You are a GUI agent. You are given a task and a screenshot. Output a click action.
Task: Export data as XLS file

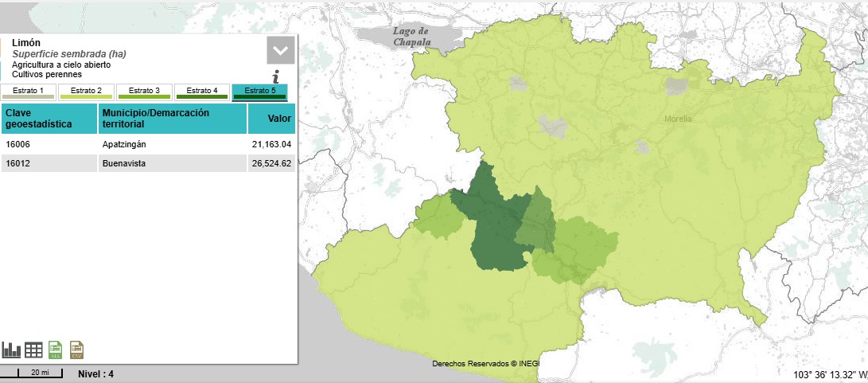click(56, 350)
